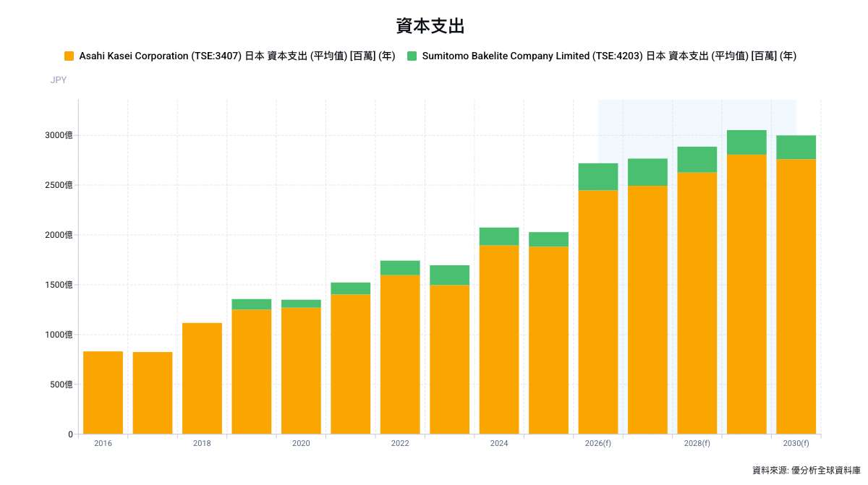Click the 2022 x-axis label
This screenshot has width=868, height=485.
[x=400, y=443]
